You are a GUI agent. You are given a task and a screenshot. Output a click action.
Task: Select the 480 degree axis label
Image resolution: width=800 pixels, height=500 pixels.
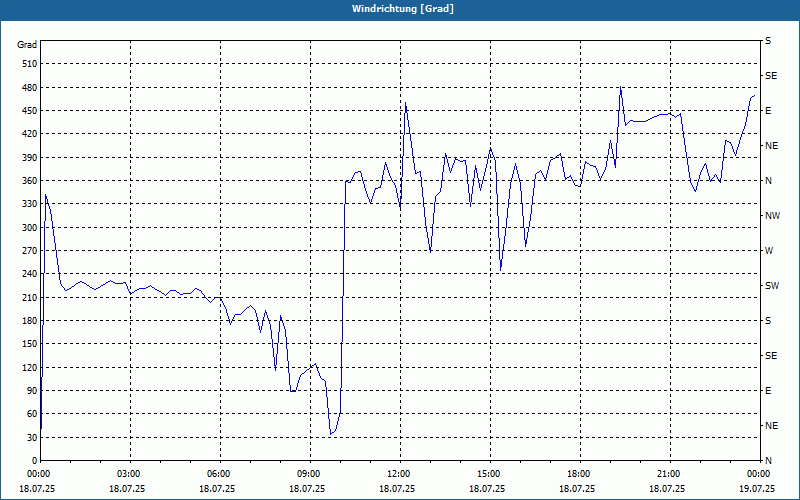30,88
